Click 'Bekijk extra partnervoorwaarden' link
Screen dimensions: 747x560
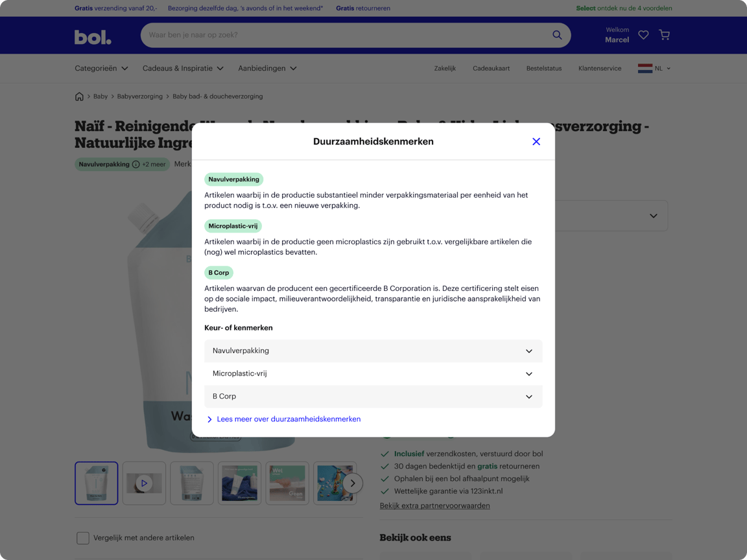point(434,506)
